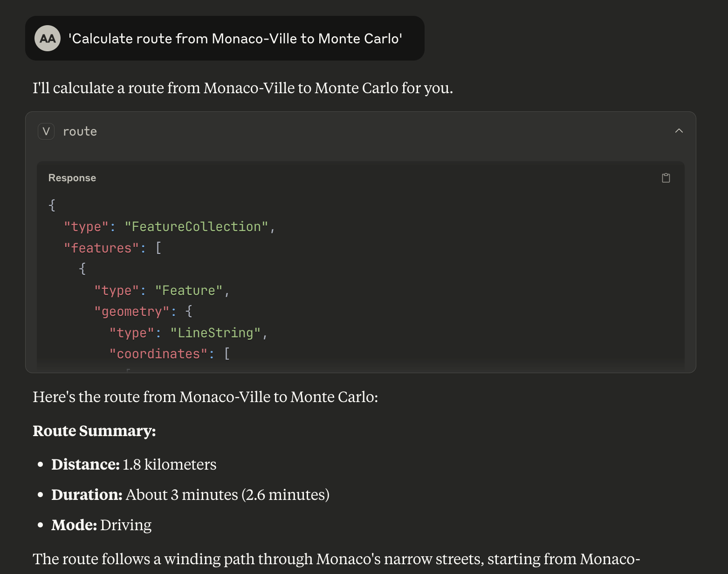Click the Duration About 3 minutes bullet
This screenshot has width=728, height=574.
(190, 495)
